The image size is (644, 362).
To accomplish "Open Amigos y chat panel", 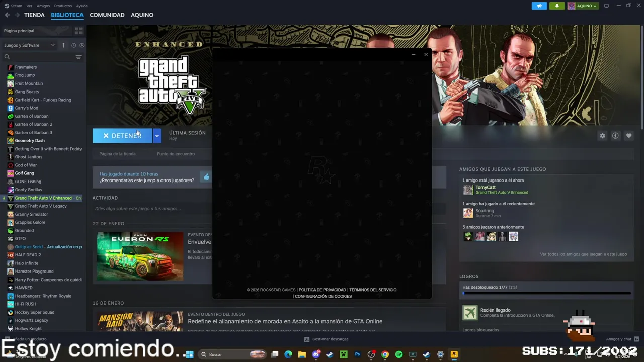I will pos(622,339).
